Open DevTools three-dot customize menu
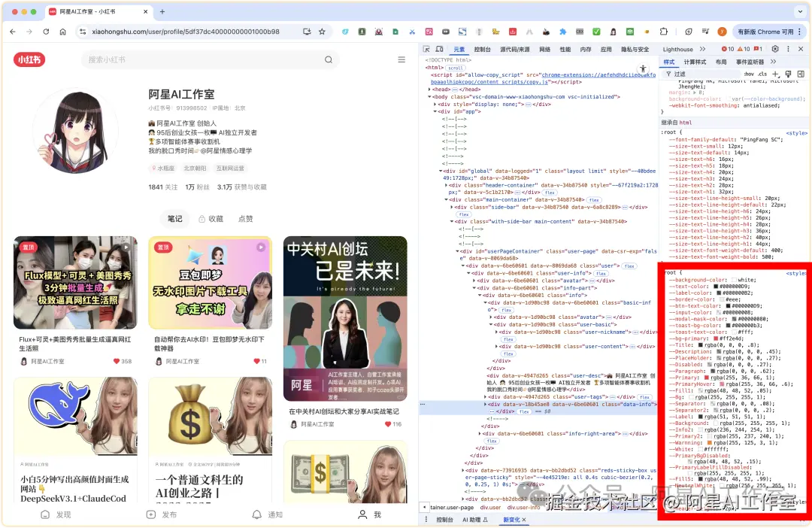812x528 pixels. (788, 49)
